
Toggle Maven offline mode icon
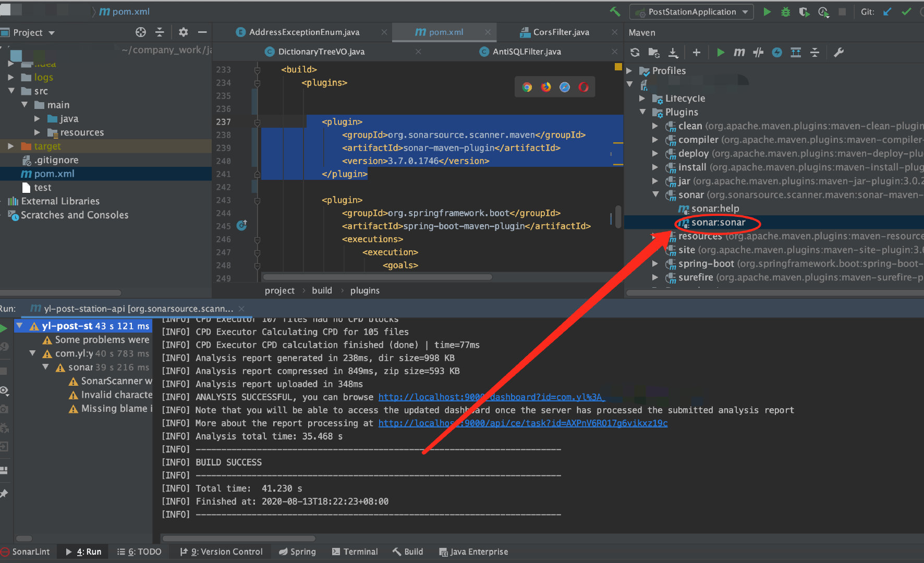coord(758,52)
